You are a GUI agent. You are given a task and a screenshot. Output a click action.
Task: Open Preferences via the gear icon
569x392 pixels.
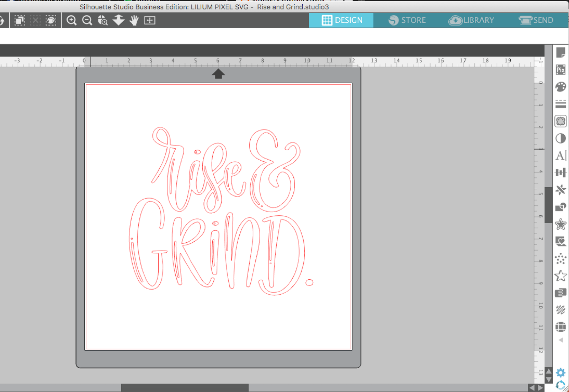coord(560,373)
